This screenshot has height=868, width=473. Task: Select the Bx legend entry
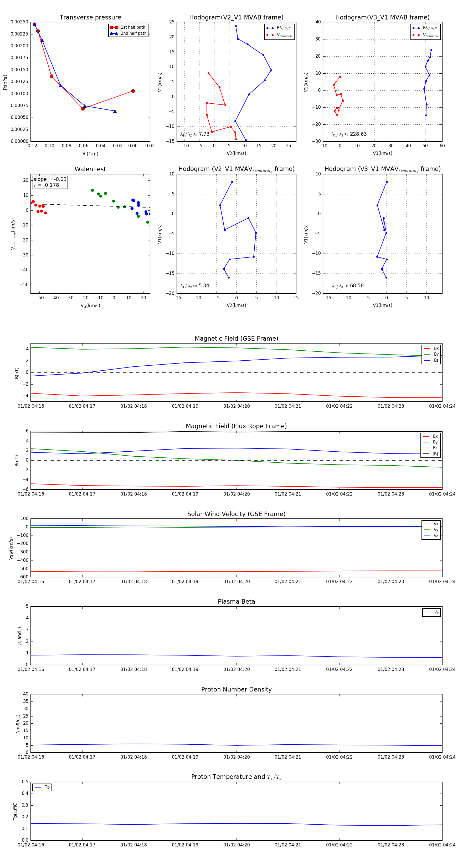(431, 349)
